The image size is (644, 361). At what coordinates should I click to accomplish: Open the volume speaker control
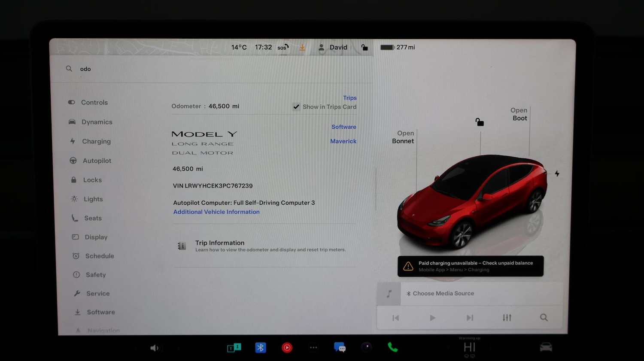pyautogui.click(x=154, y=348)
